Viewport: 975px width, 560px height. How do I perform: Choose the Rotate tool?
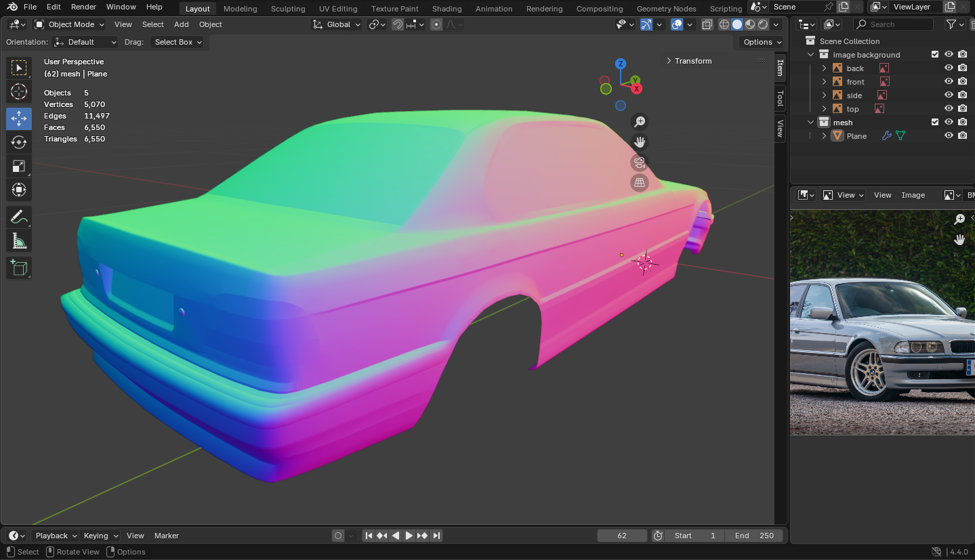tap(19, 142)
